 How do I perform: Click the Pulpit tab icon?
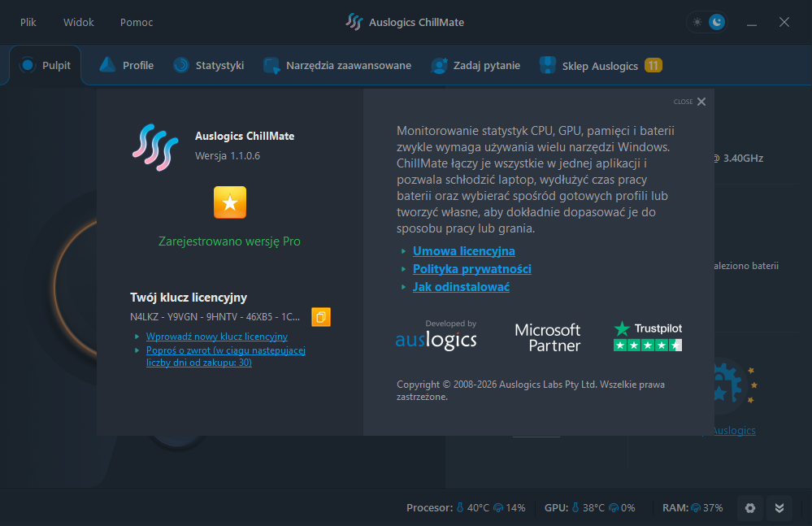(28, 65)
